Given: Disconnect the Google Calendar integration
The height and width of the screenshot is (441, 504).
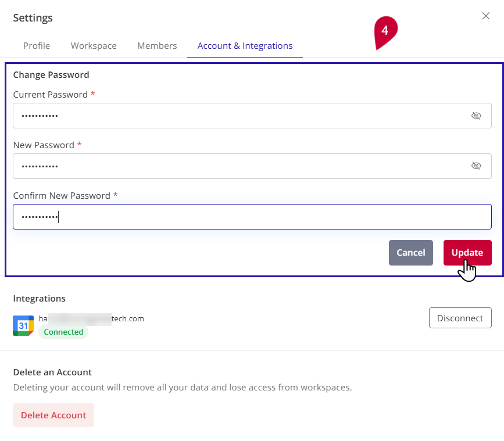Looking at the screenshot, I should pyautogui.click(x=460, y=318).
